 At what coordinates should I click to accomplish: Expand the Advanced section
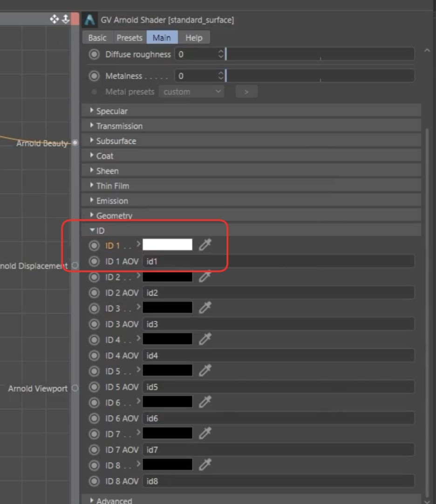[251, 500]
